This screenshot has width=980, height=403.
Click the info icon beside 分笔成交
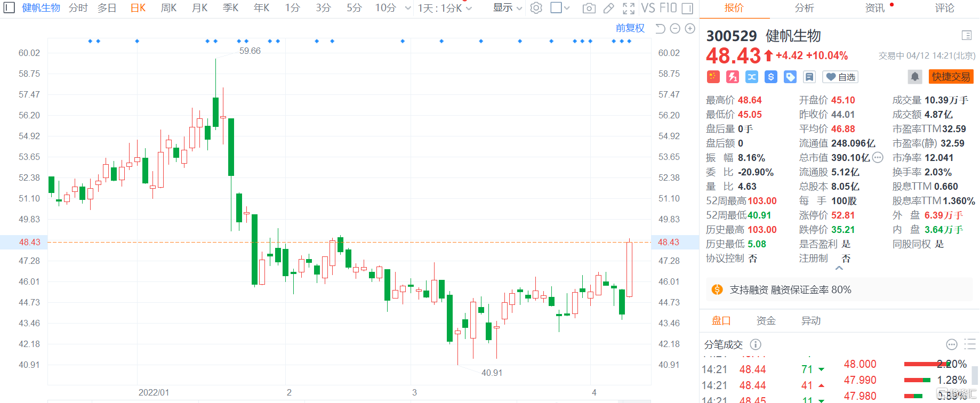(756, 344)
